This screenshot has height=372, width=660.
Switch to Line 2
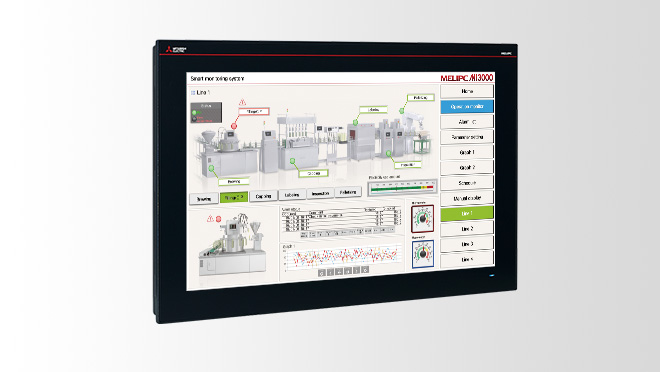[467, 229]
